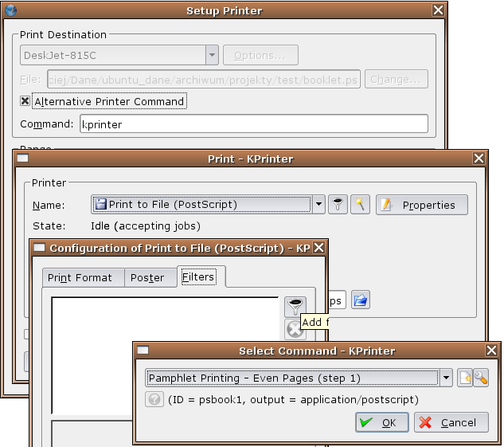Click the blue folder browse icon in KPrinter
Viewport: 504px width, 447px height.
pos(361,300)
